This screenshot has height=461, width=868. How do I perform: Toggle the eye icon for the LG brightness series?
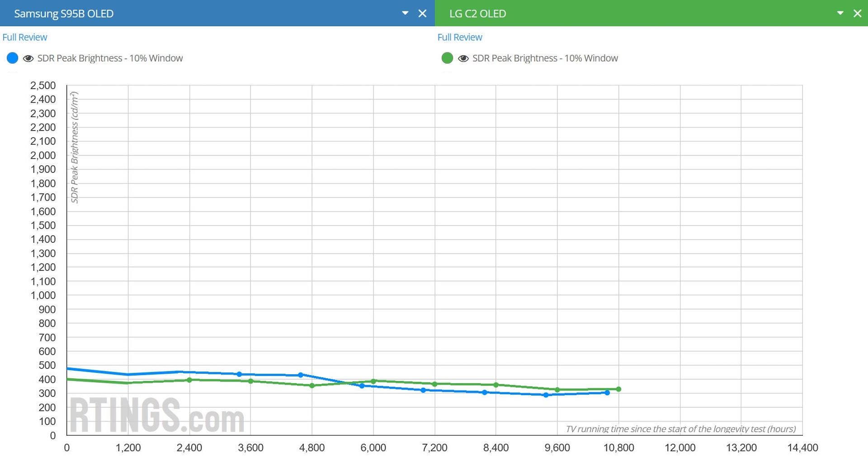coord(463,58)
